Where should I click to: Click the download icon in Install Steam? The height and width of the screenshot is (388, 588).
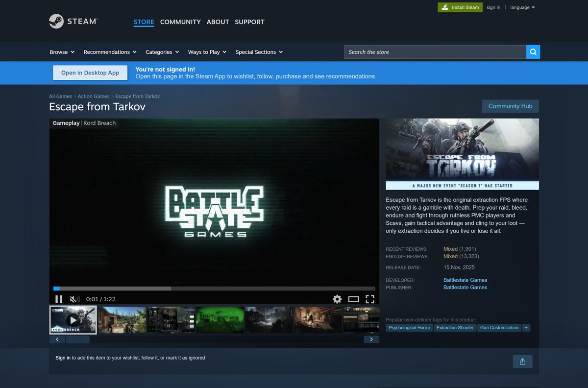point(445,7)
